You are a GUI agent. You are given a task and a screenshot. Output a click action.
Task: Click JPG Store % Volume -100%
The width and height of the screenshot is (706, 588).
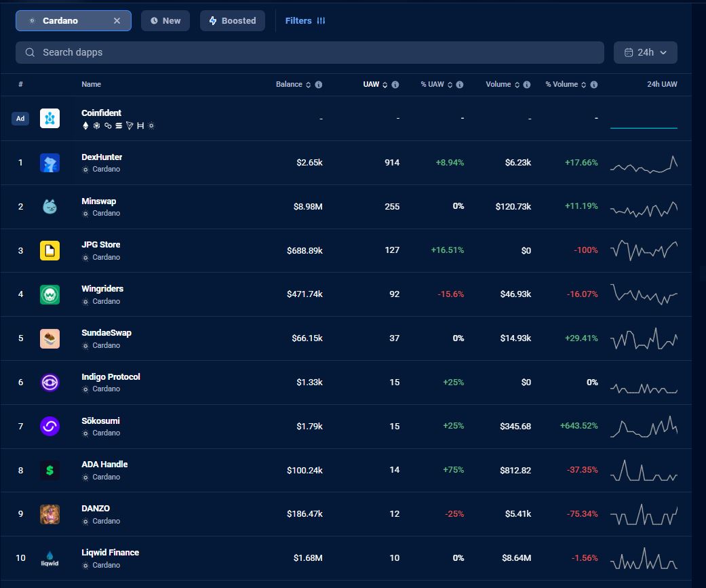coord(586,250)
